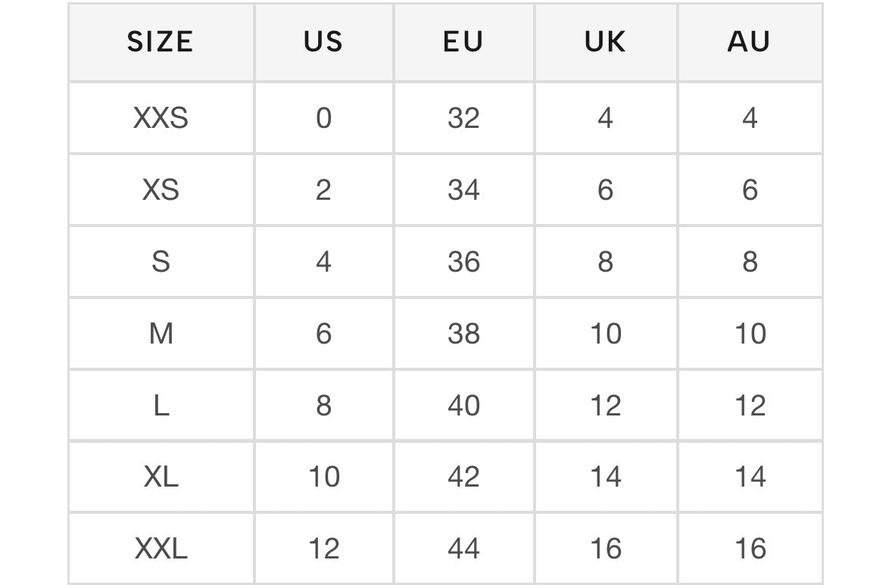892x588 pixels.
Task: Click the EU size 44 cell
Action: (x=463, y=549)
